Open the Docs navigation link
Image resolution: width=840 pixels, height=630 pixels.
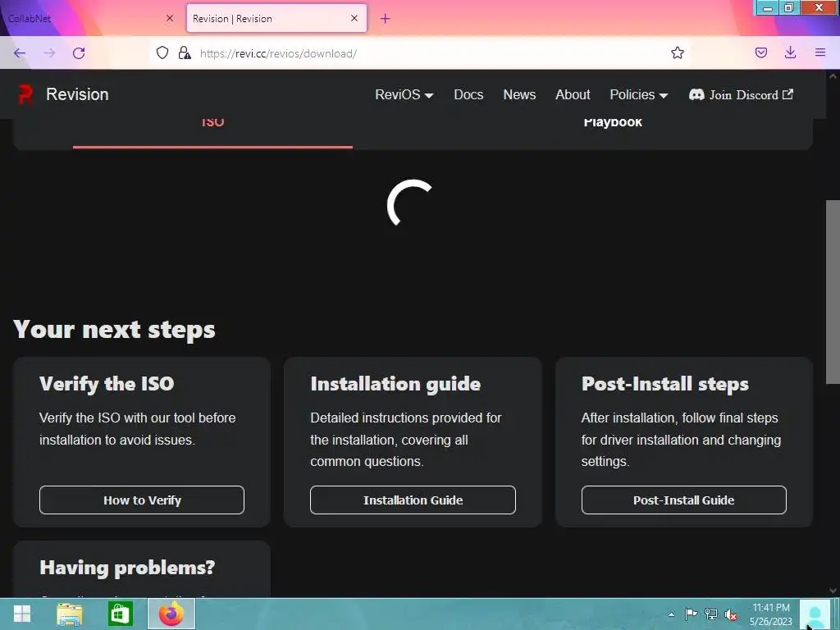click(468, 95)
